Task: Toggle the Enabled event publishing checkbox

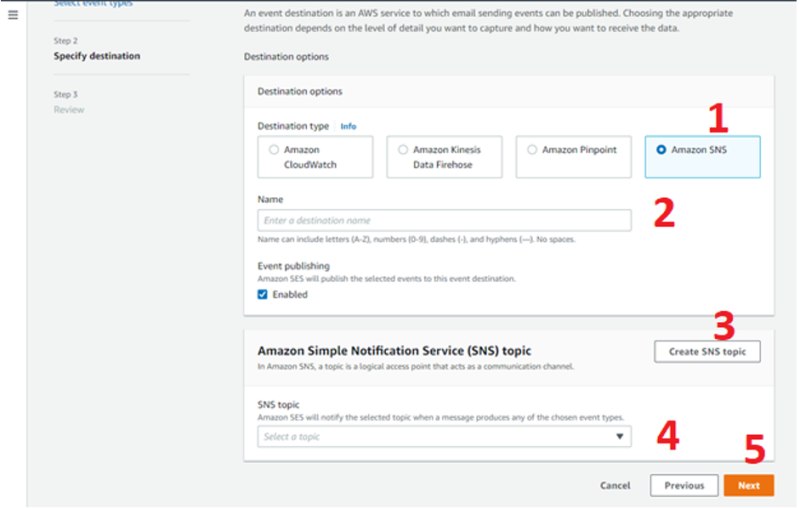Action: (262, 294)
